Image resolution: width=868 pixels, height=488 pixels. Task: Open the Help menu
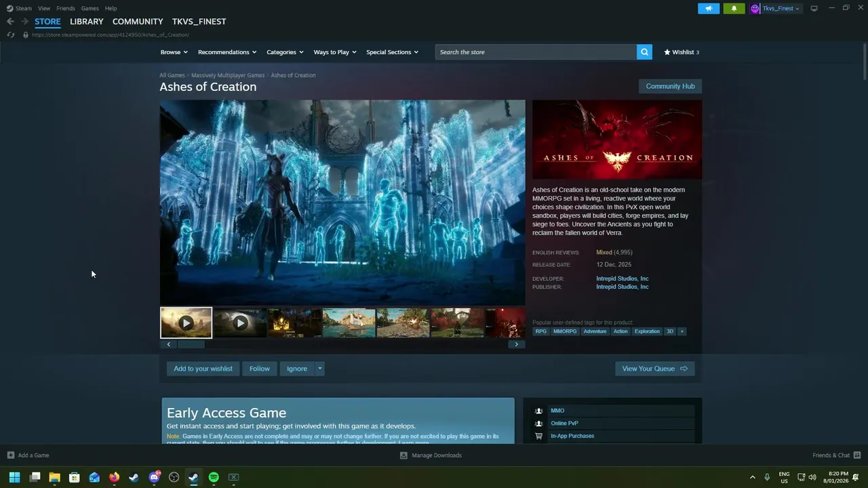[x=111, y=8]
